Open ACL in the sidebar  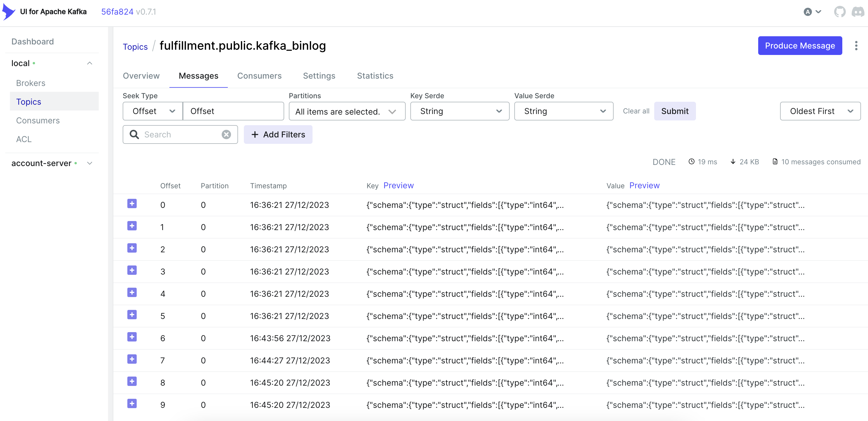tap(24, 139)
